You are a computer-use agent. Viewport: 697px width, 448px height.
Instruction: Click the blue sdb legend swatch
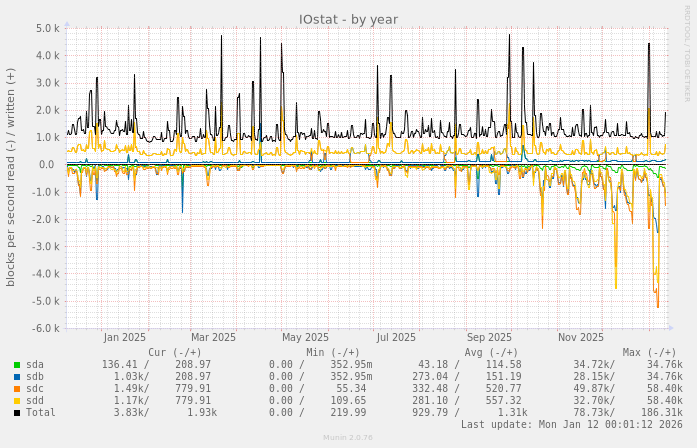pyautogui.click(x=17, y=376)
